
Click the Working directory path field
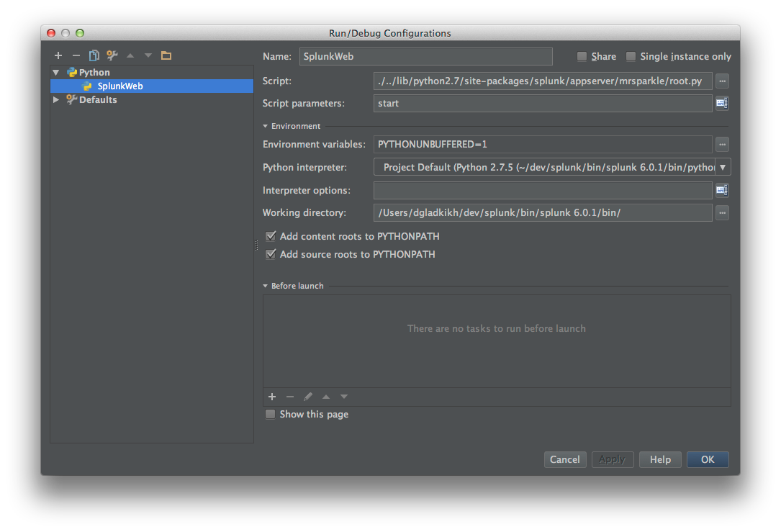point(543,212)
